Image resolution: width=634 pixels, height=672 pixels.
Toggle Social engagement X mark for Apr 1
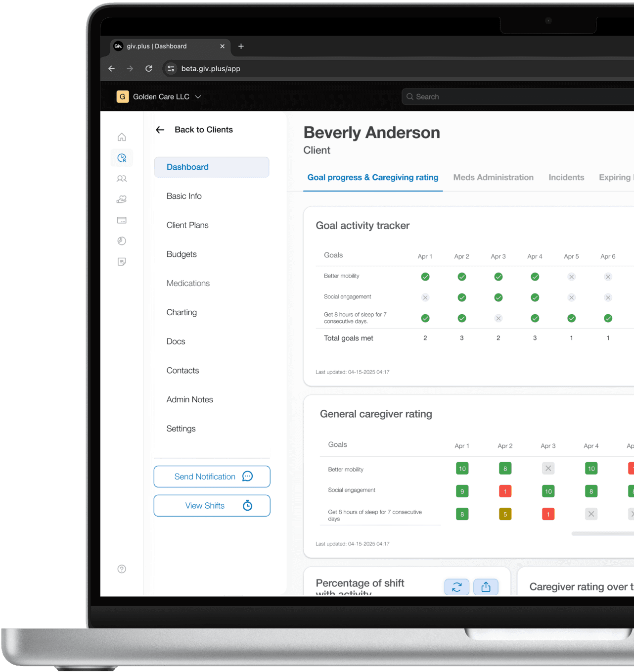pos(425,297)
